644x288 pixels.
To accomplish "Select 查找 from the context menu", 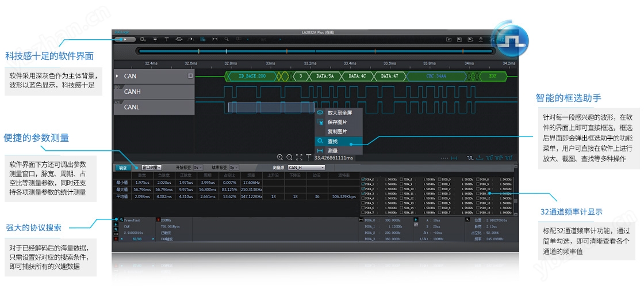I will [333, 141].
